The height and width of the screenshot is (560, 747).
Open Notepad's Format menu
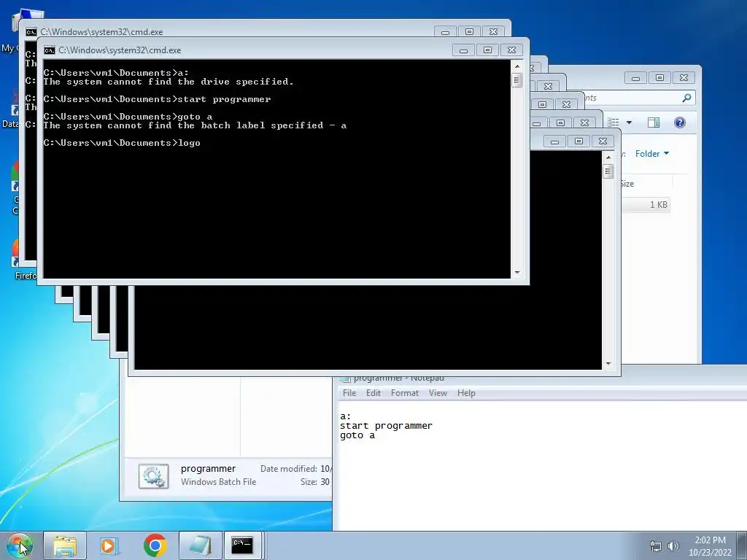[404, 393]
